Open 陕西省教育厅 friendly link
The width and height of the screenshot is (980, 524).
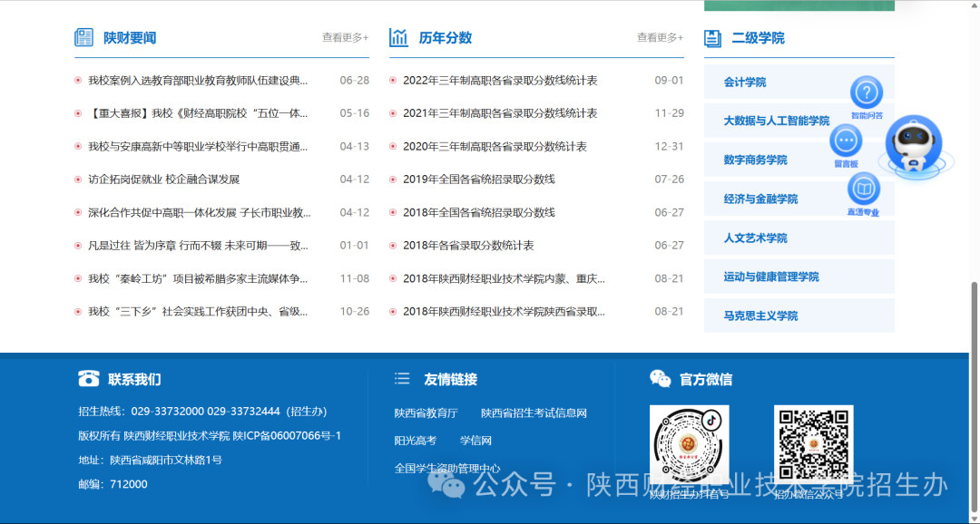[426, 413]
